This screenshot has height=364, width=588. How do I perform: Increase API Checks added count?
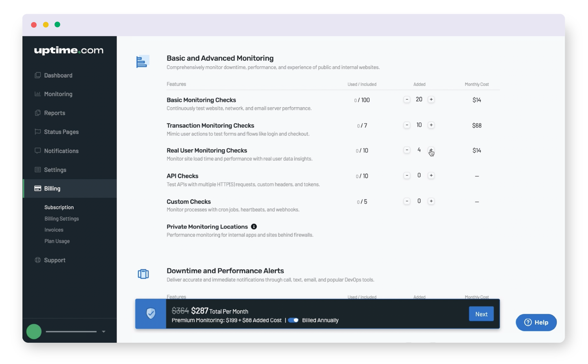pos(431,176)
